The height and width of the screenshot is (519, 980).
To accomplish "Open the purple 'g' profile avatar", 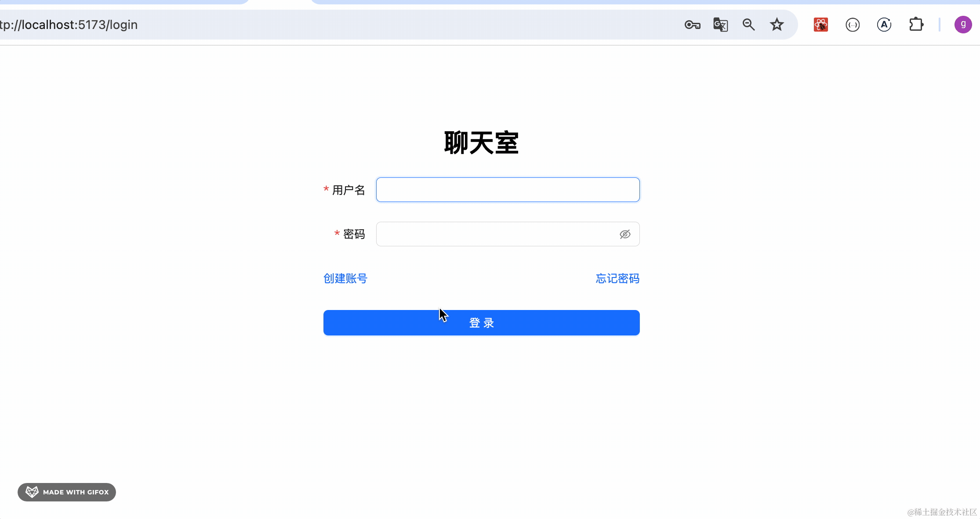I will coord(962,25).
